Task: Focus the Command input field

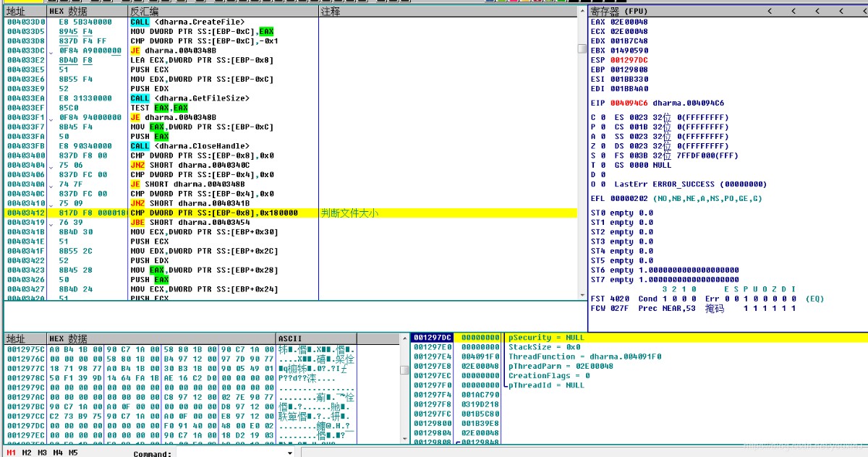Action: click(x=231, y=453)
